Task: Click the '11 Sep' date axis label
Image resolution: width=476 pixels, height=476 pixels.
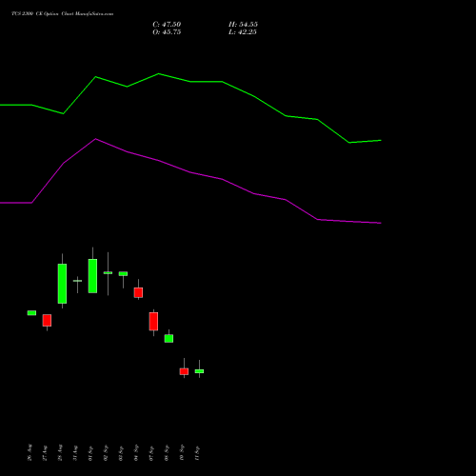Action: 197,453
